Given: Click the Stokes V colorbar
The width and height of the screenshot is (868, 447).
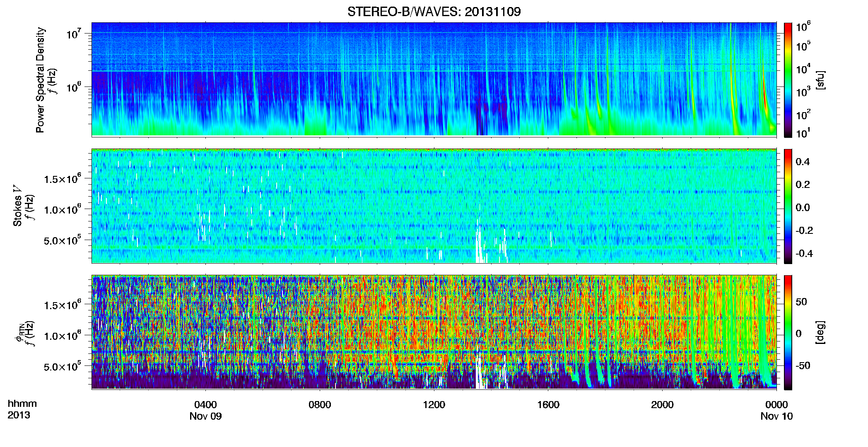Looking at the screenshot, I should [788, 206].
